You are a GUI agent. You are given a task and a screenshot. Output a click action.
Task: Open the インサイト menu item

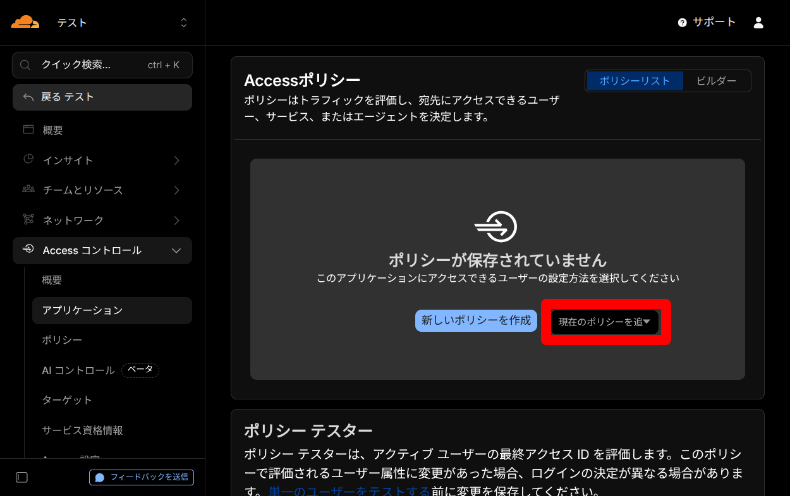pos(102,160)
